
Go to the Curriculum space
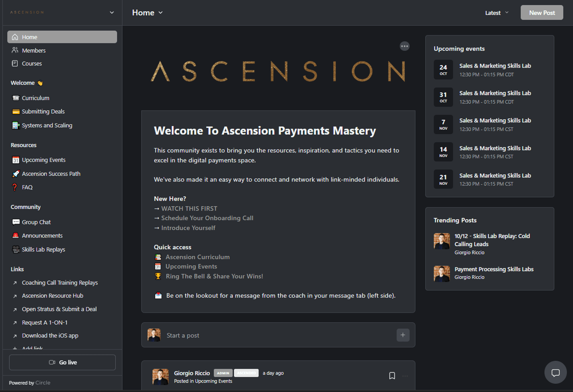tap(36, 98)
